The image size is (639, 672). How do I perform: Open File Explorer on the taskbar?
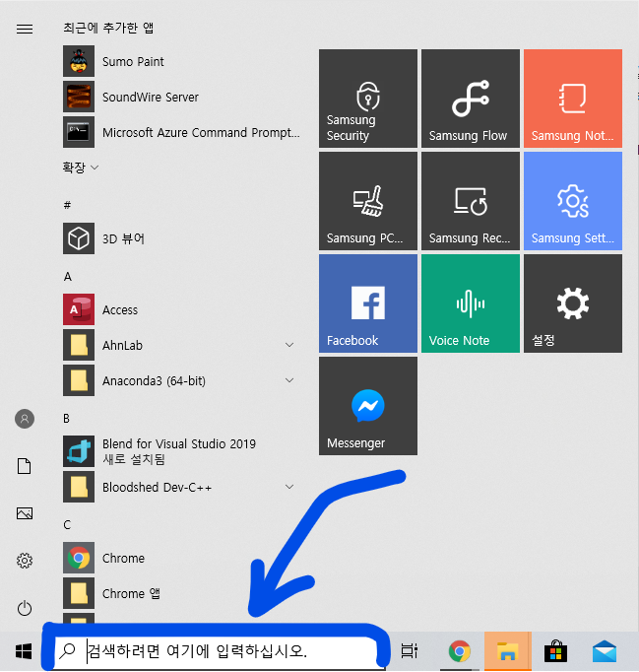click(507, 651)
